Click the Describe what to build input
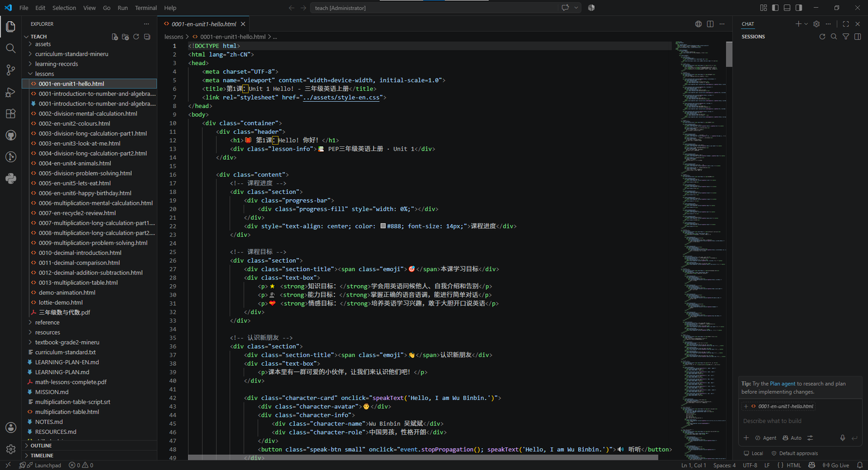Screen dimensions: 868x470 800,421
